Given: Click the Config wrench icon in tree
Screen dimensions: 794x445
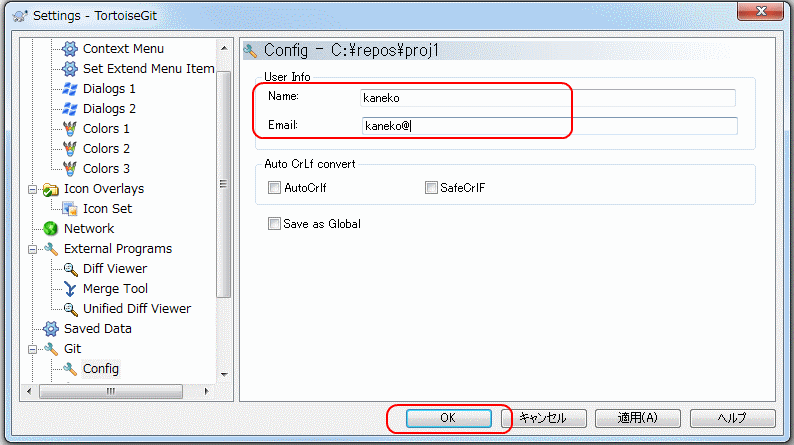Looking at the screenshot, I should coord(70,369).
